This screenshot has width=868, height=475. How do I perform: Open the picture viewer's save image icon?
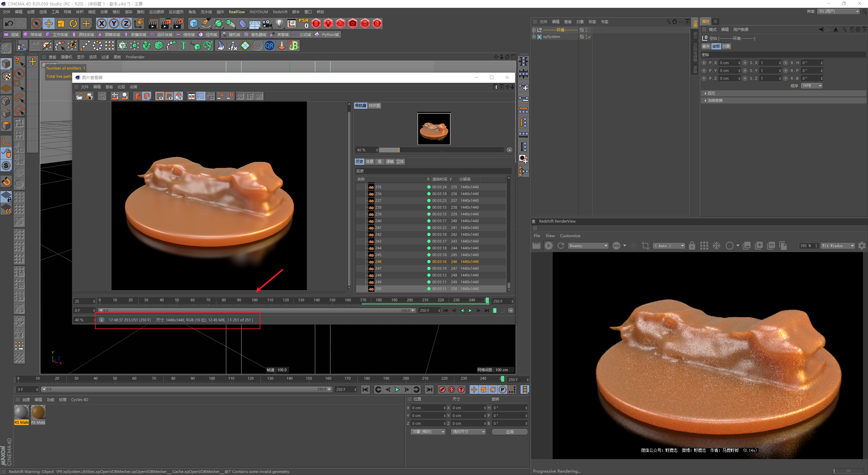90,96
